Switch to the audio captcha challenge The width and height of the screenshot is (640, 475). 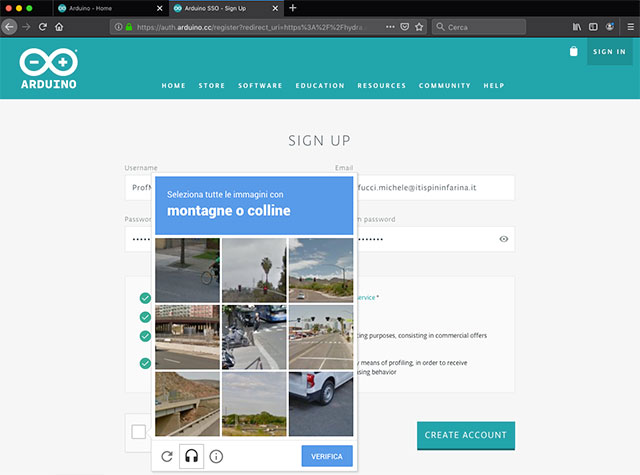pos(192,456)
